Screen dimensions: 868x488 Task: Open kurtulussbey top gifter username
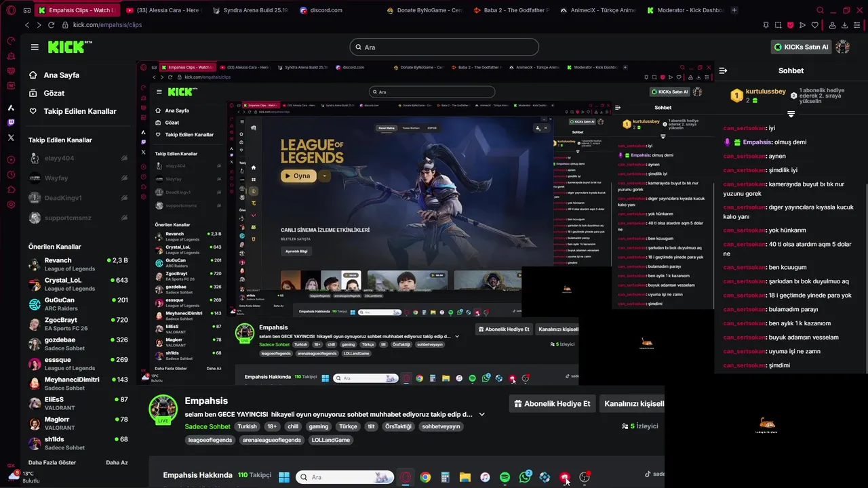[x=766, y=91]
